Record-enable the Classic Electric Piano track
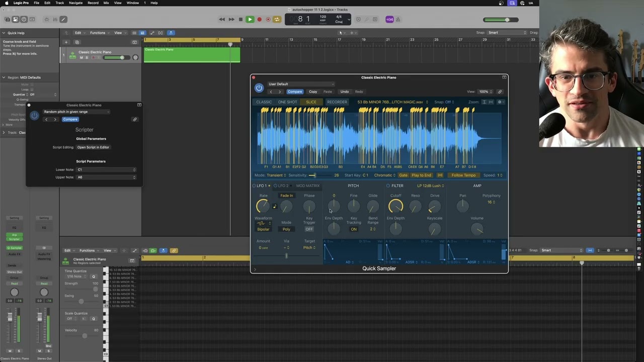The image size is (644, 362). coord(93,57)
